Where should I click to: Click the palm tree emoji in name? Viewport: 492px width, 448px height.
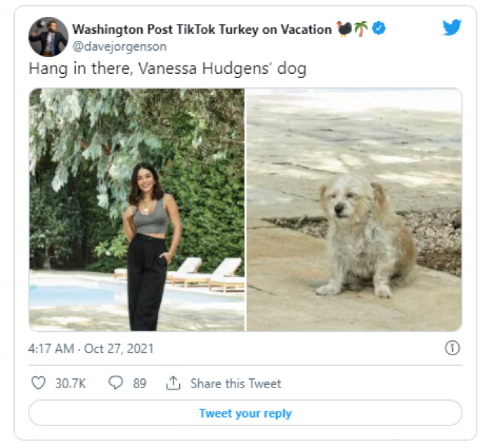click(361, 29)
